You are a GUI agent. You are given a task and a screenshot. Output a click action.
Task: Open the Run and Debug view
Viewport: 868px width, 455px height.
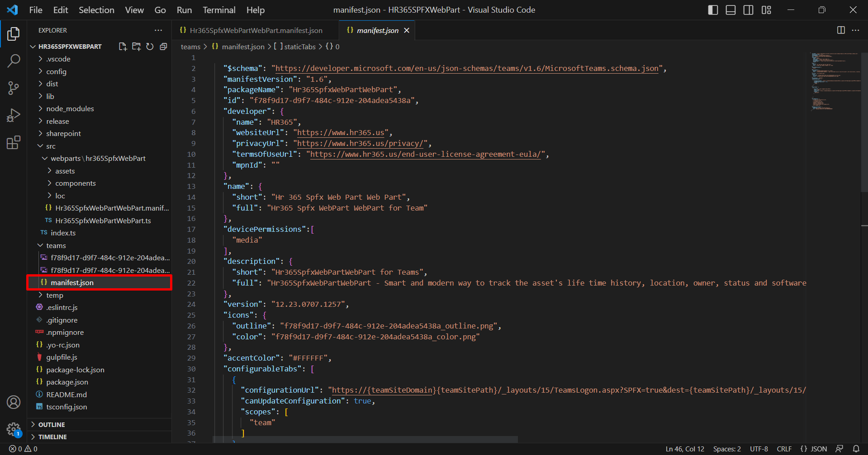(14, 115)
